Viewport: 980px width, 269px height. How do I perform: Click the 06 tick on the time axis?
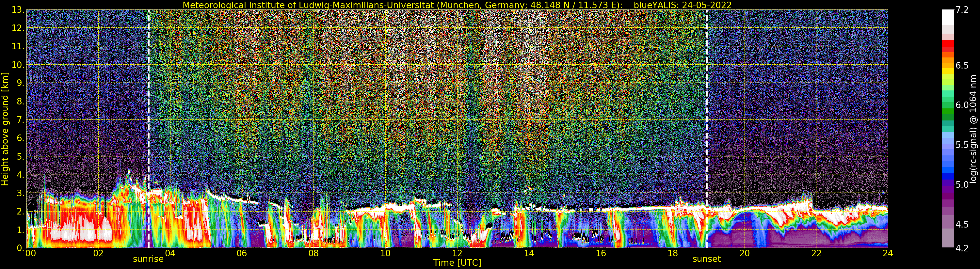coord(242,253)
